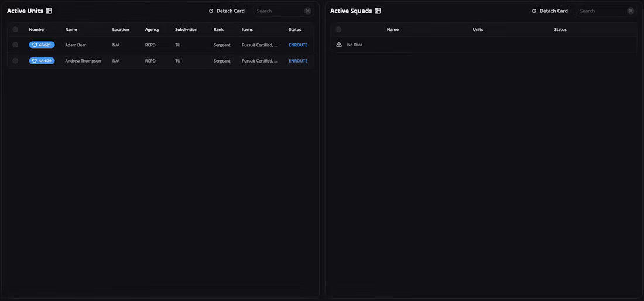Click TU subdivision in Adam Bear row
The width and height of the screenshot is (644, 301).
click(178, 45)
